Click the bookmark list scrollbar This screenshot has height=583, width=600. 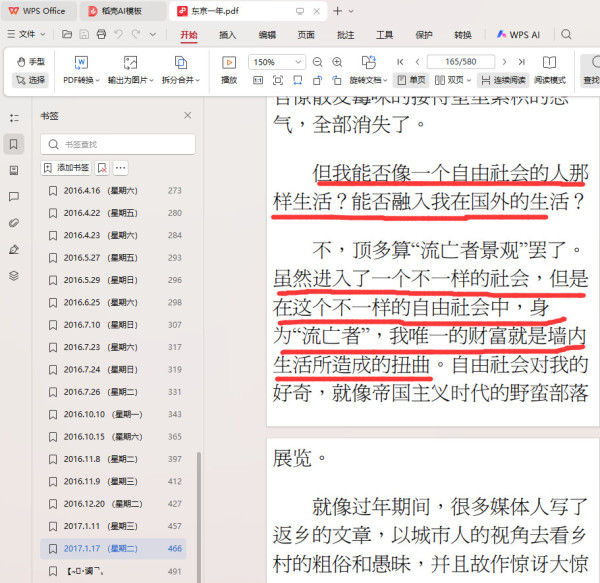point(198,516)
